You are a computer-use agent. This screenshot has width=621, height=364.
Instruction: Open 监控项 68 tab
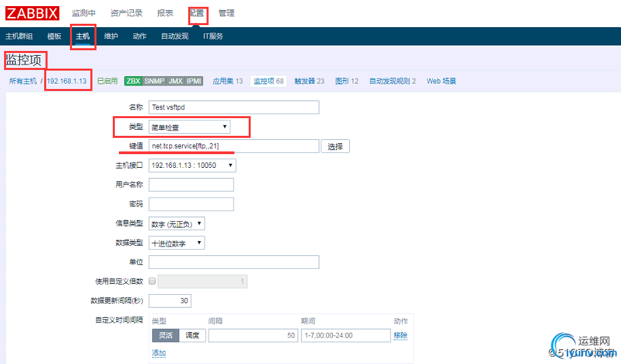coord(268,81)
